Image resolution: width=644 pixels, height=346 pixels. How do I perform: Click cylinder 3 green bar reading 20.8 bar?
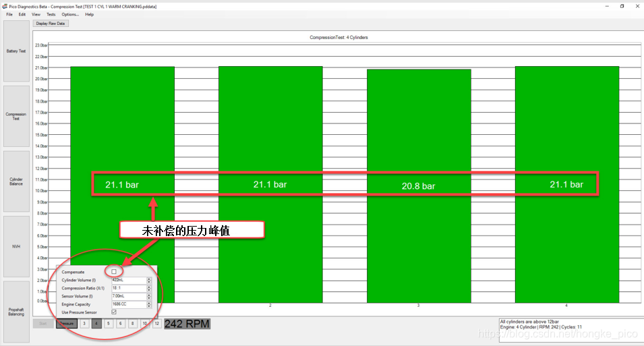click(x=419, y=186)
